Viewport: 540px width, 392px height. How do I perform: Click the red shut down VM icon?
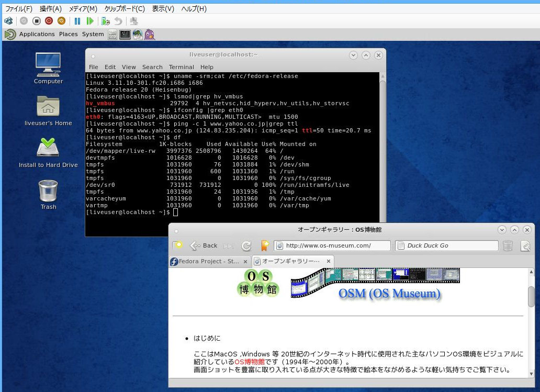(49, 21)
